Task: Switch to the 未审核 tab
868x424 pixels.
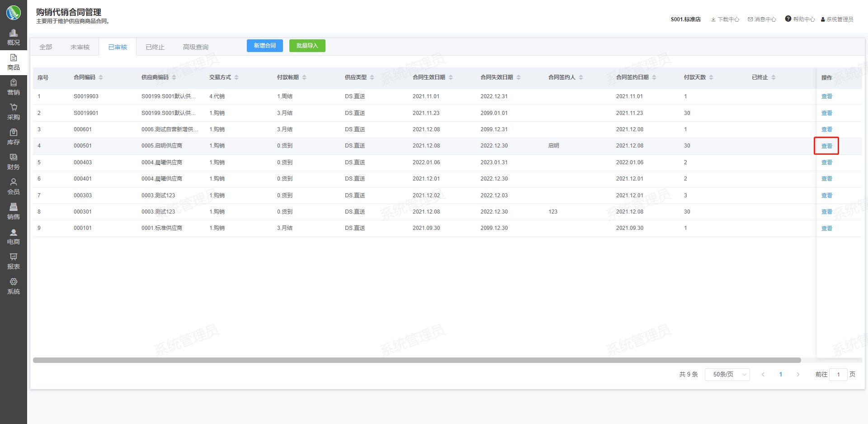Action: [x=80, y=47]
